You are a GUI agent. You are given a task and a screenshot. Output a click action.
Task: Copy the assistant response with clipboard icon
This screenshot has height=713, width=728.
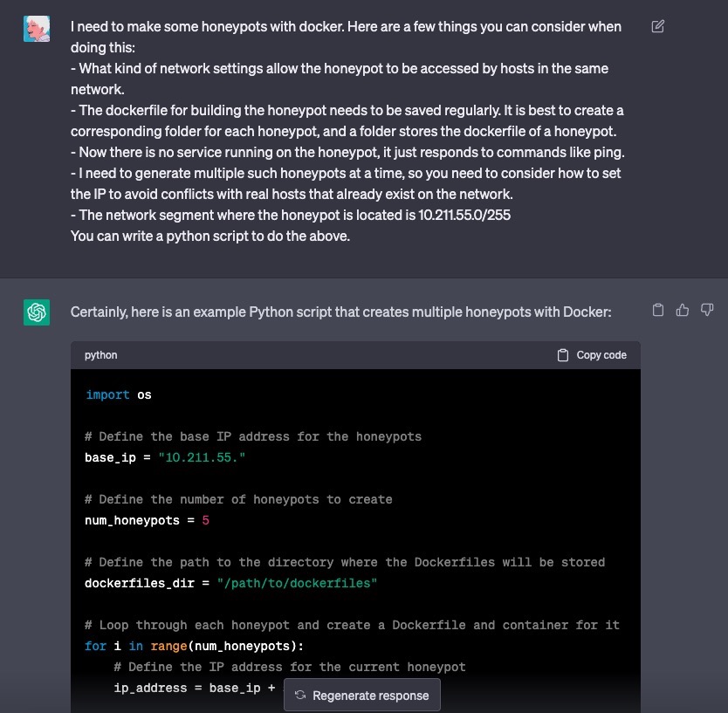click(658, 310)
